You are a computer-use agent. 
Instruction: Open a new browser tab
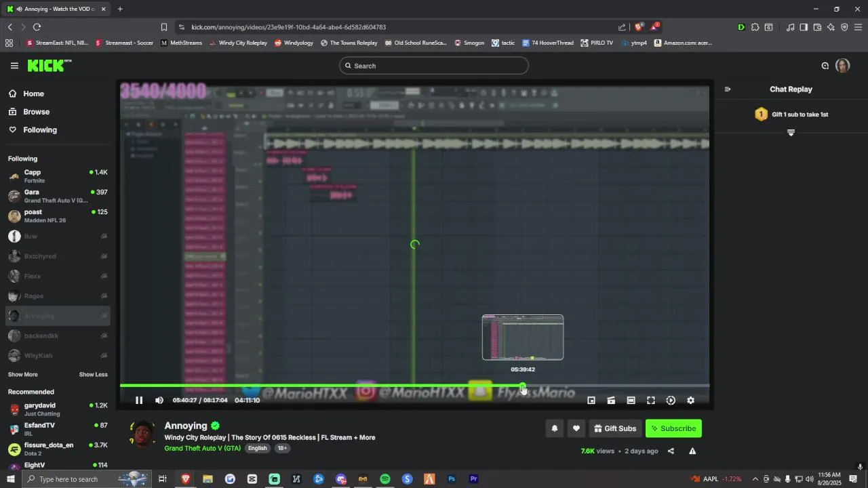(120, 9)
